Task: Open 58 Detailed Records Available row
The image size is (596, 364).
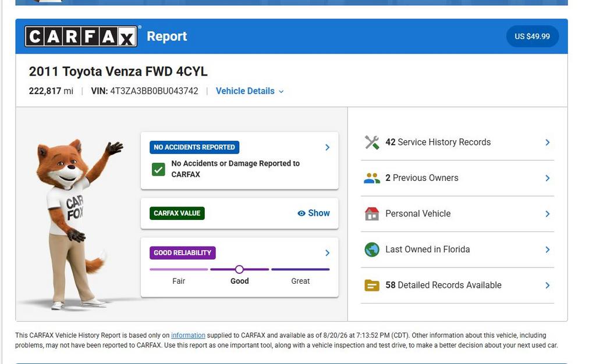Action: pyautogui.click(x=457, y=285)
